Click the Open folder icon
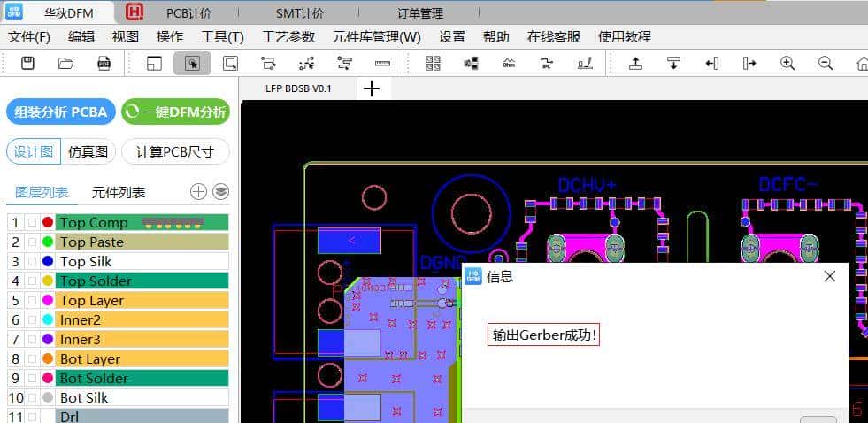Image resolution: width=868 pixels, height=423 pixels. (x=65, y=63)
